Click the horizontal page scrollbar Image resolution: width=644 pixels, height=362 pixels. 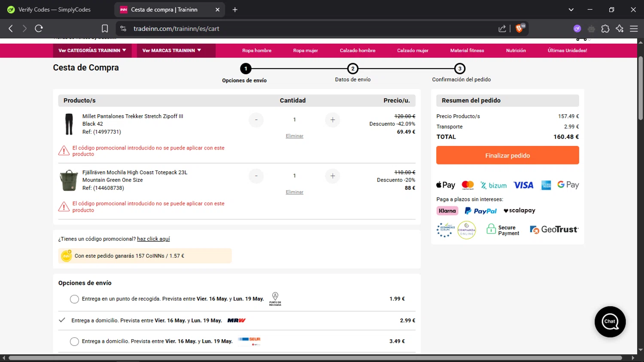[316, 358]
